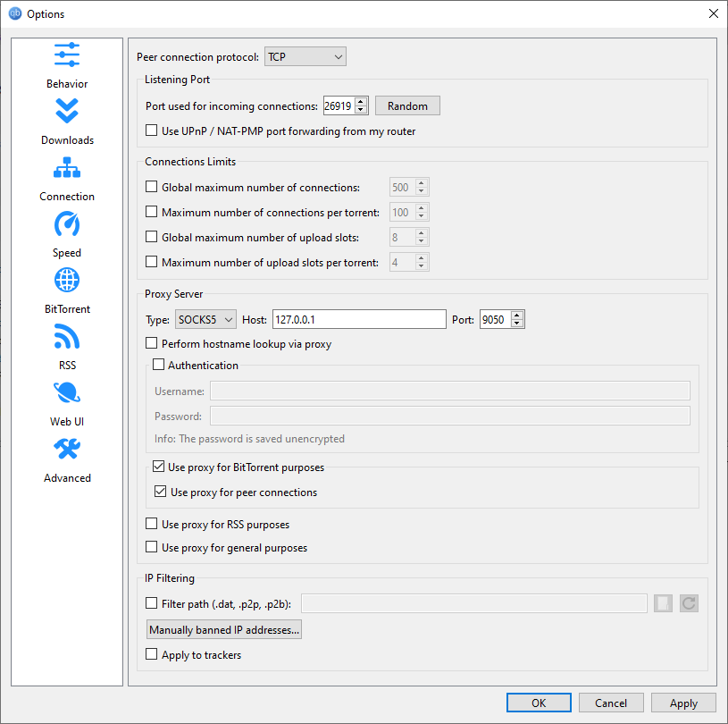The width and height of the screenshot is (728, 724).
Task: Click the Random port button
Action: click(407, 106)
